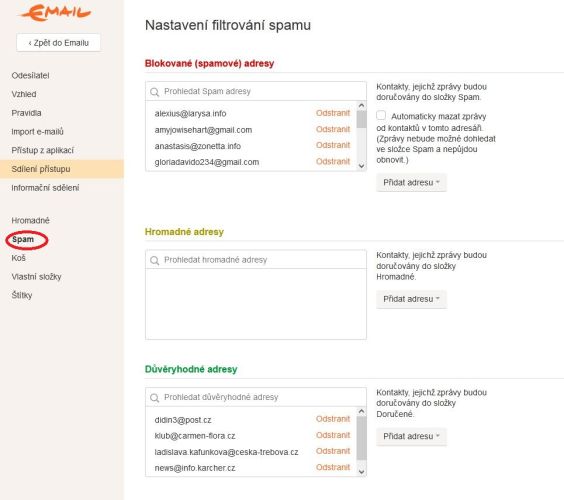Click the spam address search magnifier icon
Screen dimensions: 564x500
click(x=155, y=92)
